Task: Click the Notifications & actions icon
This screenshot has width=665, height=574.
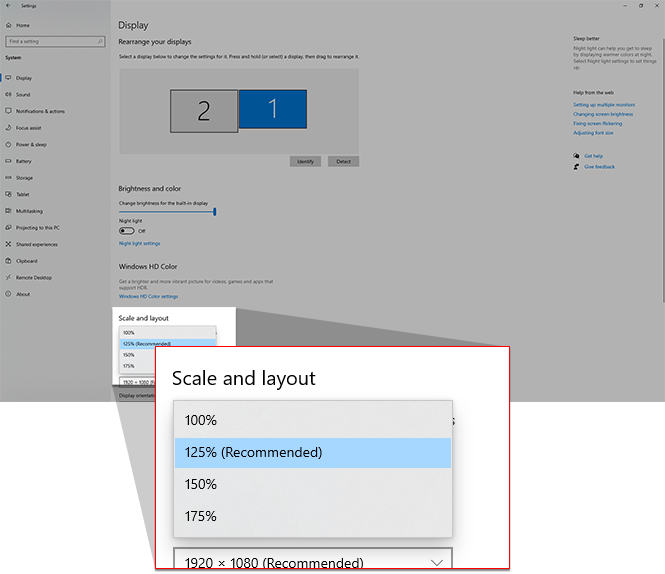Action: 8,111
